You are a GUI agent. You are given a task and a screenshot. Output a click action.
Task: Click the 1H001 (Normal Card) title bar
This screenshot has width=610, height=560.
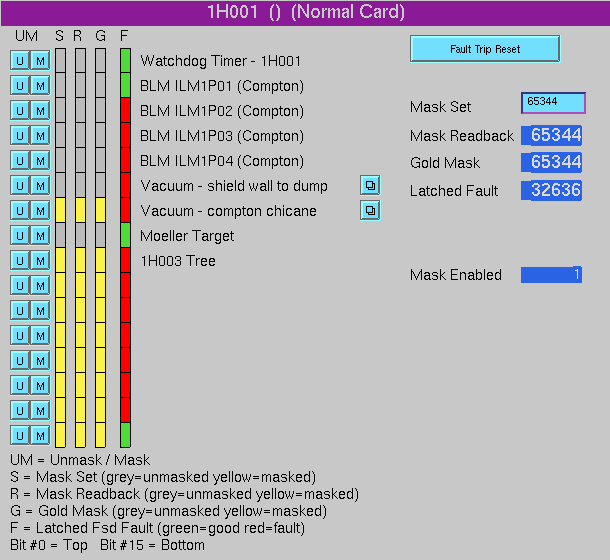(305, 13)
